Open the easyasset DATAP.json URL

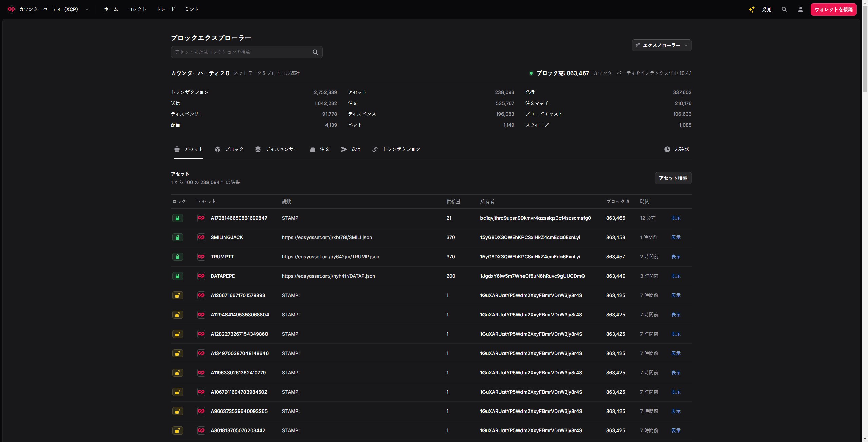[329, 276]
